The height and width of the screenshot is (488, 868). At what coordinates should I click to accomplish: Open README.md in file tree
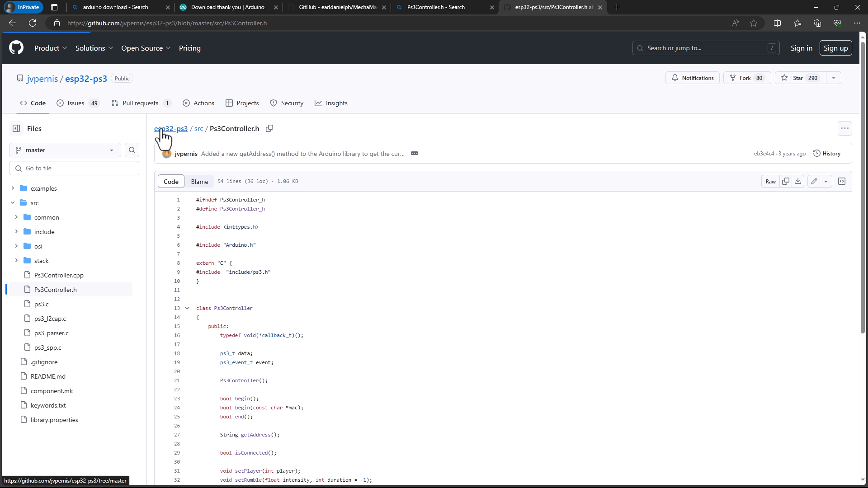[48, 376]
